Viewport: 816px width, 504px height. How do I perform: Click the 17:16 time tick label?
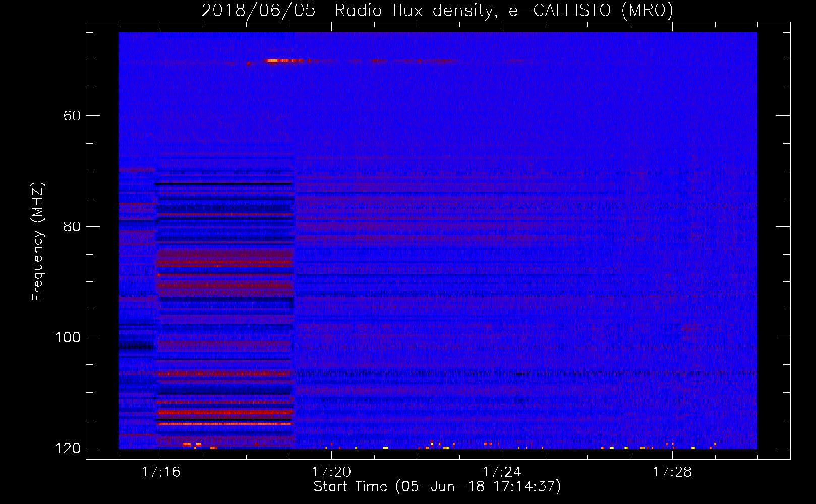161,472
